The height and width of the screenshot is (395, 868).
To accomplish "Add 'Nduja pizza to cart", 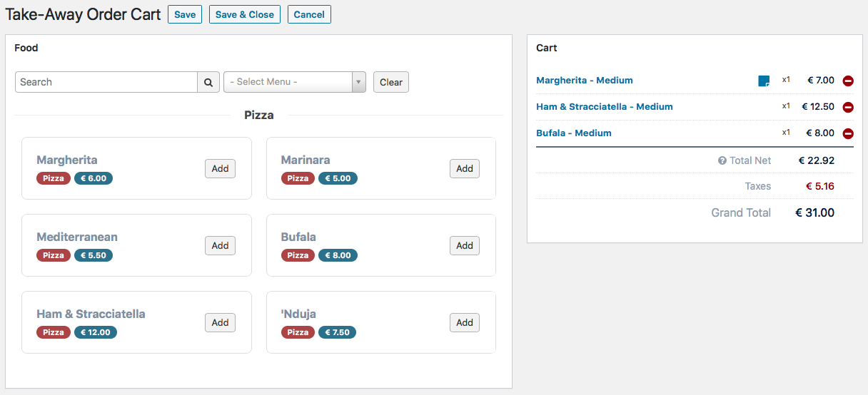I will click(x=465, y=322).
